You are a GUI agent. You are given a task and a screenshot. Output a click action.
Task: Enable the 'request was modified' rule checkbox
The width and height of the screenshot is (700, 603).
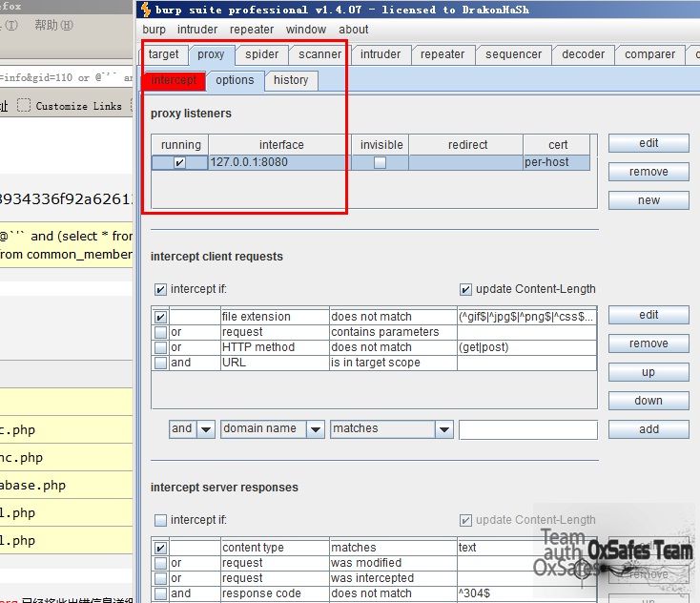(x=160, y=563)
